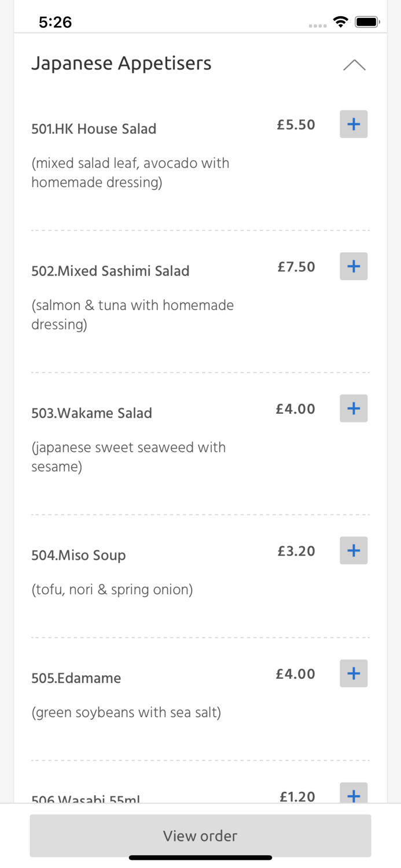Tap the home indicator bar

[x=200, y=858]
